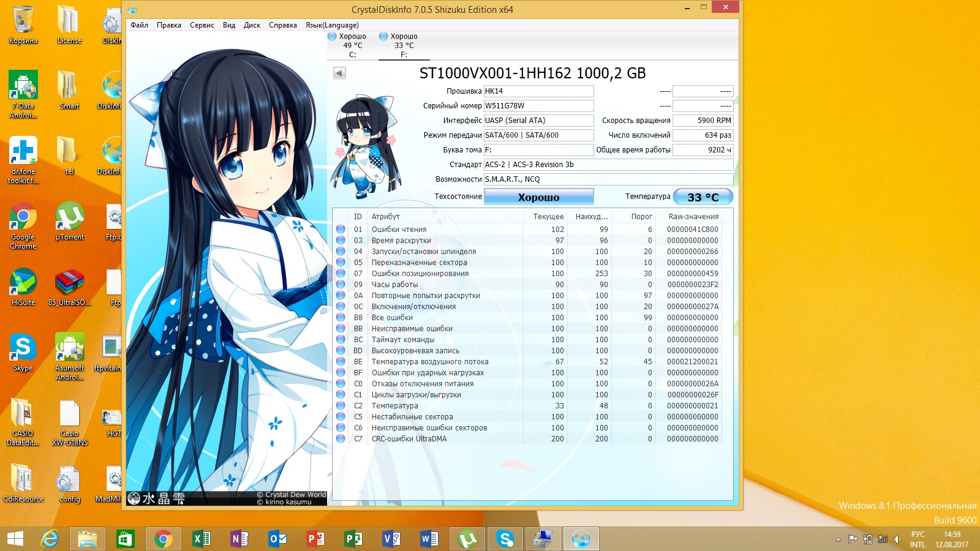Open the Диск menu
This screenshot has width=980, height=551.
pyautogui.click(x=252, y=25)
